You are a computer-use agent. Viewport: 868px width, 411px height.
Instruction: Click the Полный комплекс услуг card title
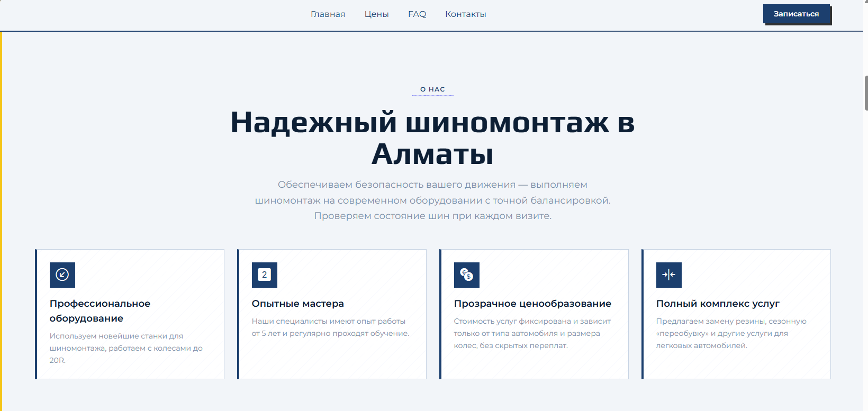pos(718,304)
